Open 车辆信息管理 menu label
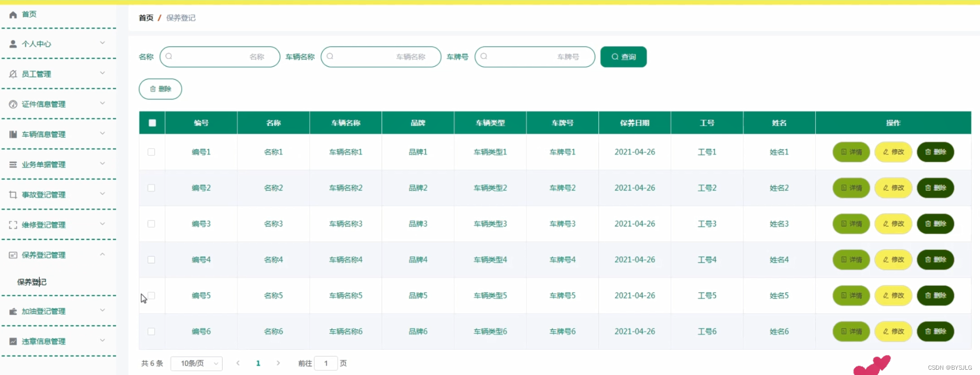 [x=44, y=134]
